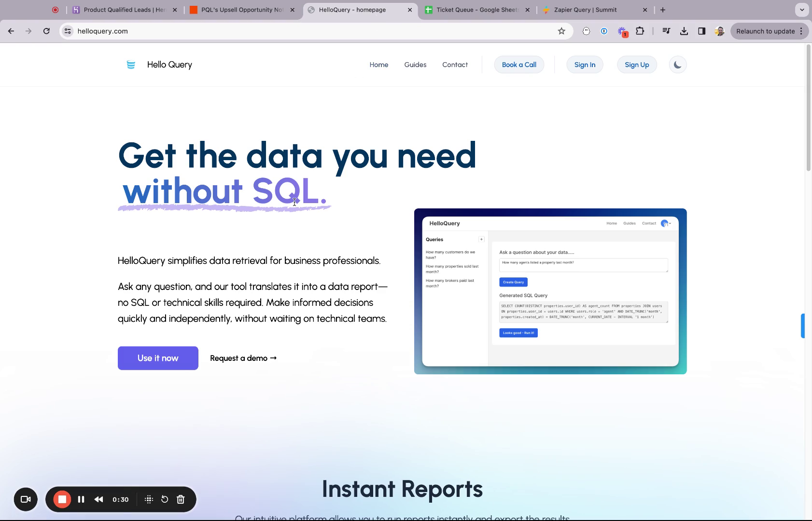This screenshot has width=812, height=521.
Task: Click the HelloQuery app preview screenshot
Action: click(x=550, y=291)
